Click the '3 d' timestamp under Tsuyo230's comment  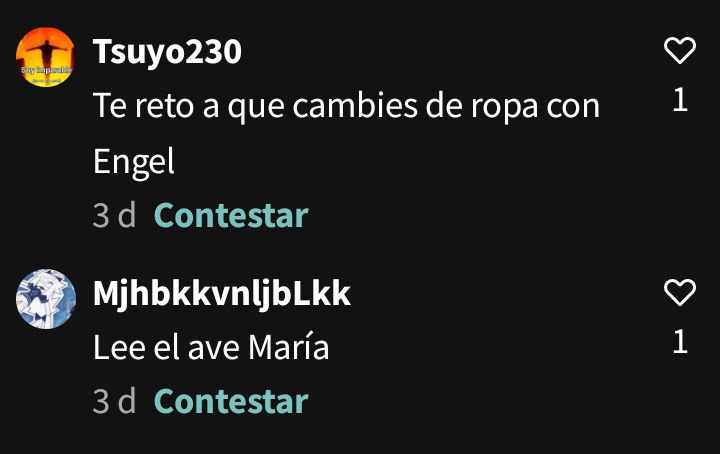pyautogui.click(x=114, y=215)
